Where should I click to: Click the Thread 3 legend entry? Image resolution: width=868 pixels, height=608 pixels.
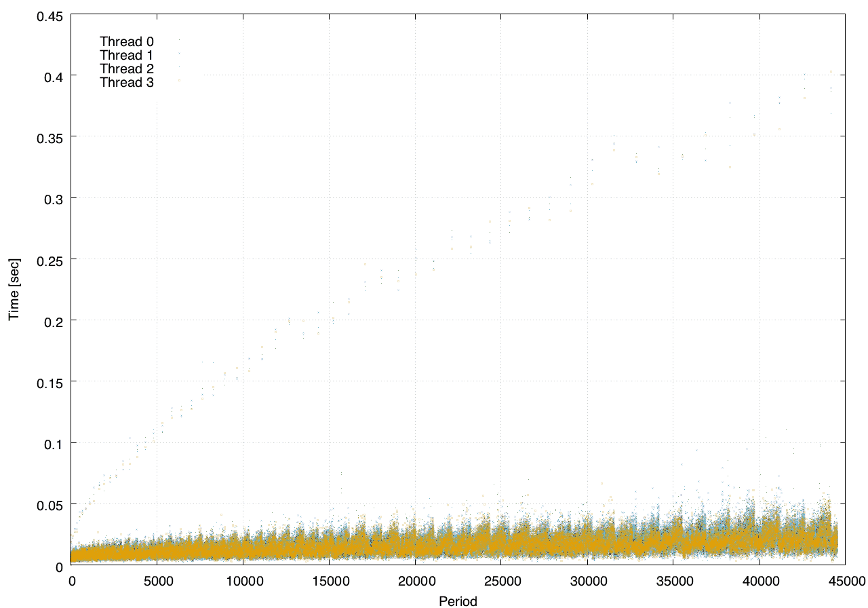(127, 82)
